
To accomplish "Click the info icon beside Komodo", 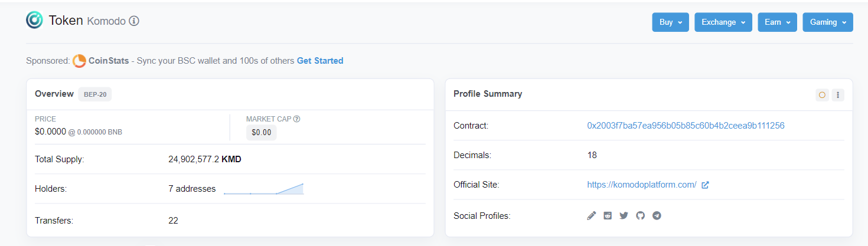I will (134, 21).
